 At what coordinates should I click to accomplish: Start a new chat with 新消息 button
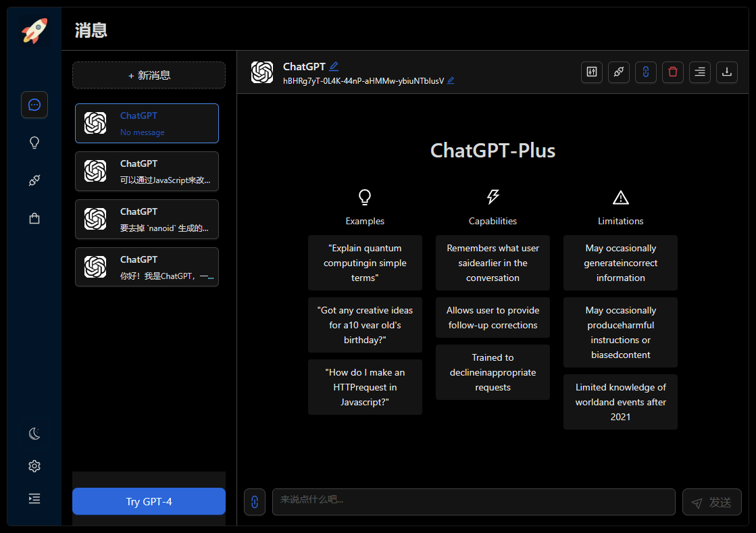pos(149,75)
